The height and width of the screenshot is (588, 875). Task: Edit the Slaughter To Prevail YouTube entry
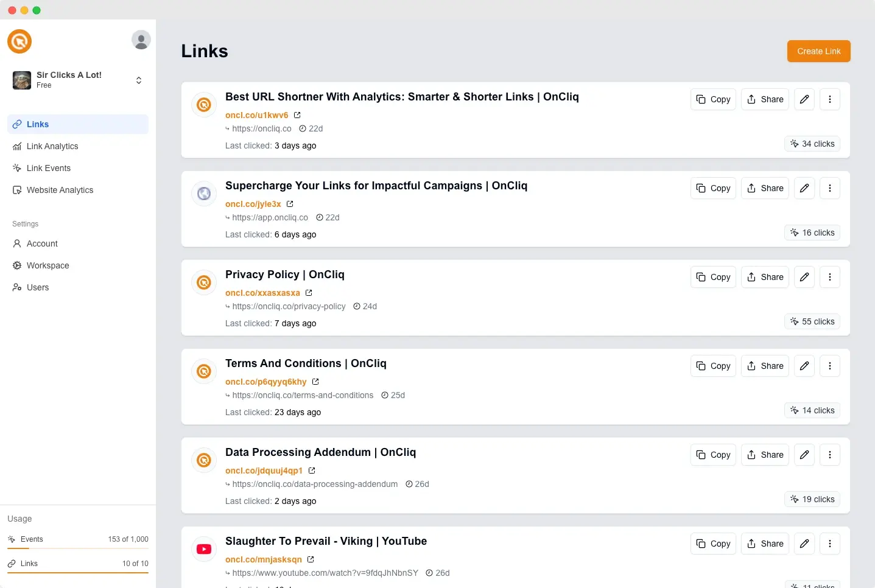pos(804,544)
